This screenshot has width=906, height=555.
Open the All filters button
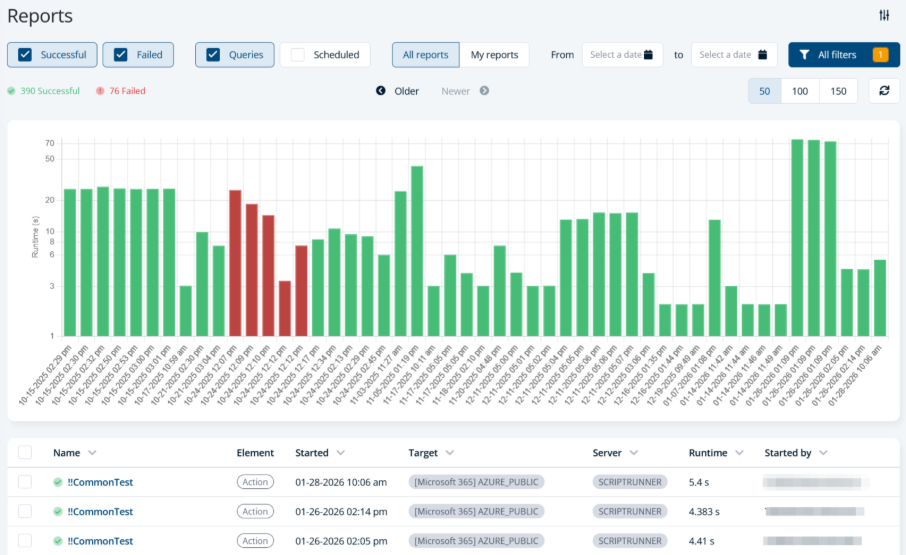click(x=844, y=55)
